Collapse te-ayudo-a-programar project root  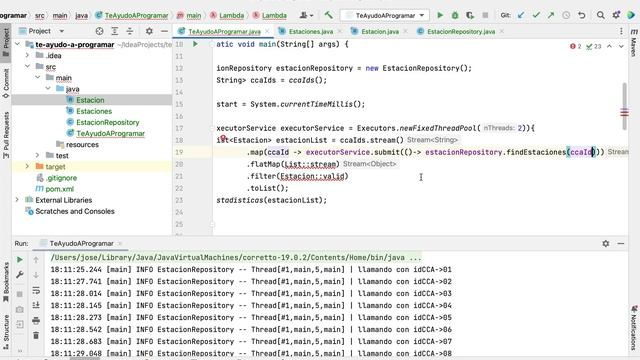pyautogui.click(x=18, y=44)
